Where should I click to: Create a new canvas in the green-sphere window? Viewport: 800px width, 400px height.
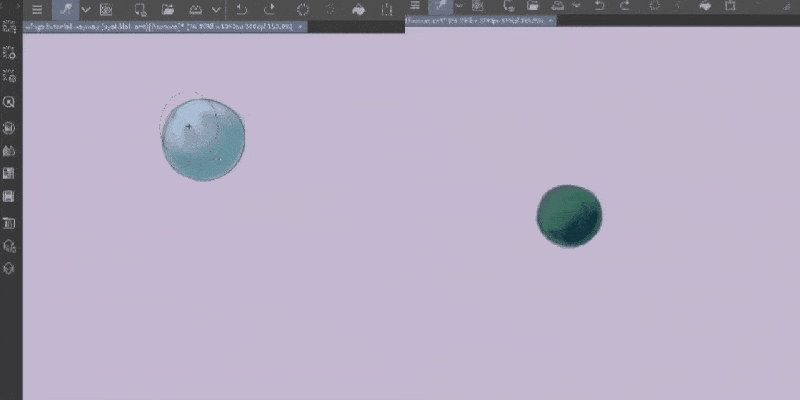coord(508,6)
